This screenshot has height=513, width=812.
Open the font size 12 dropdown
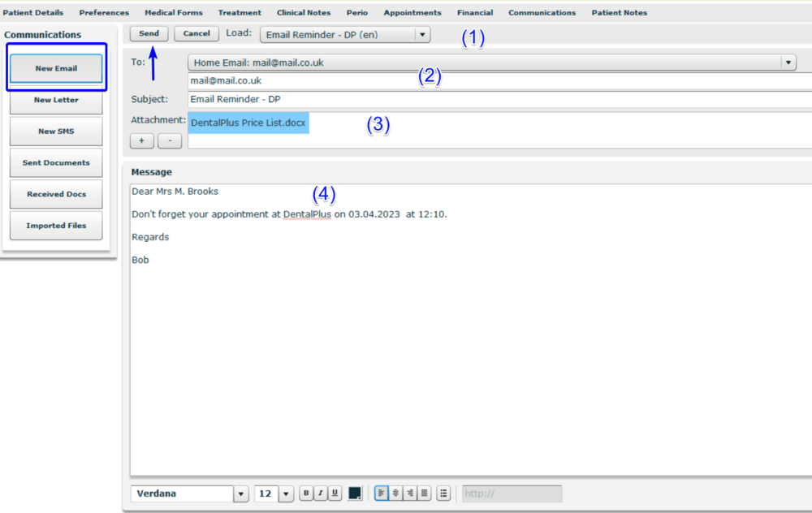286,494
